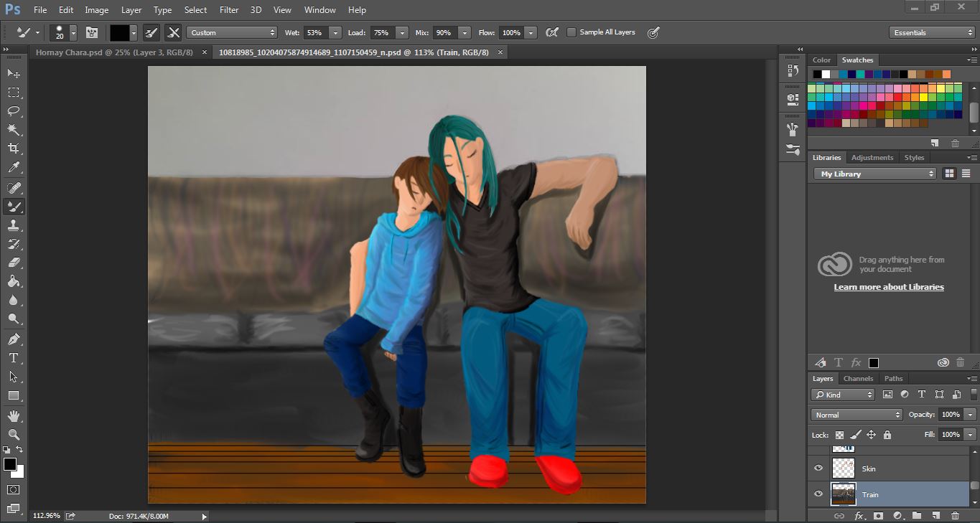Select the Hand tool
The height and width of the screenshot is (523, 980).
click(14, 416)
